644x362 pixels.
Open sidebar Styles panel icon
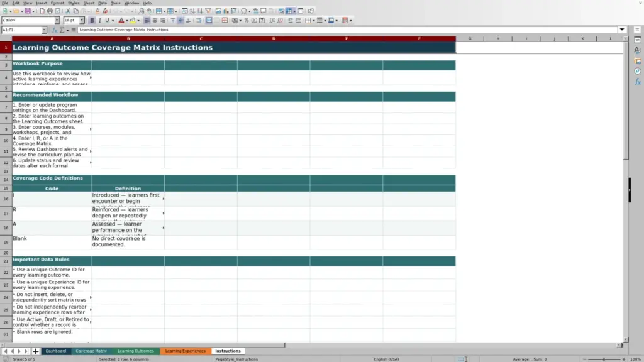638,50
